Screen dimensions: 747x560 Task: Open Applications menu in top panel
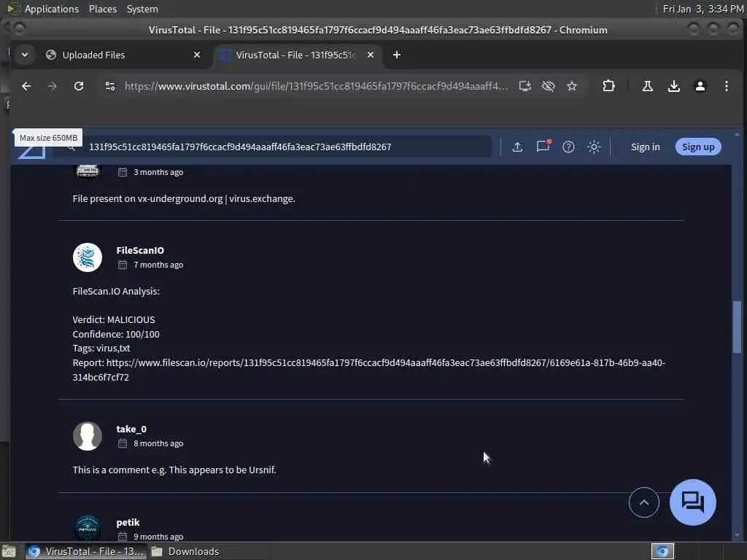(x=52, y=9)
